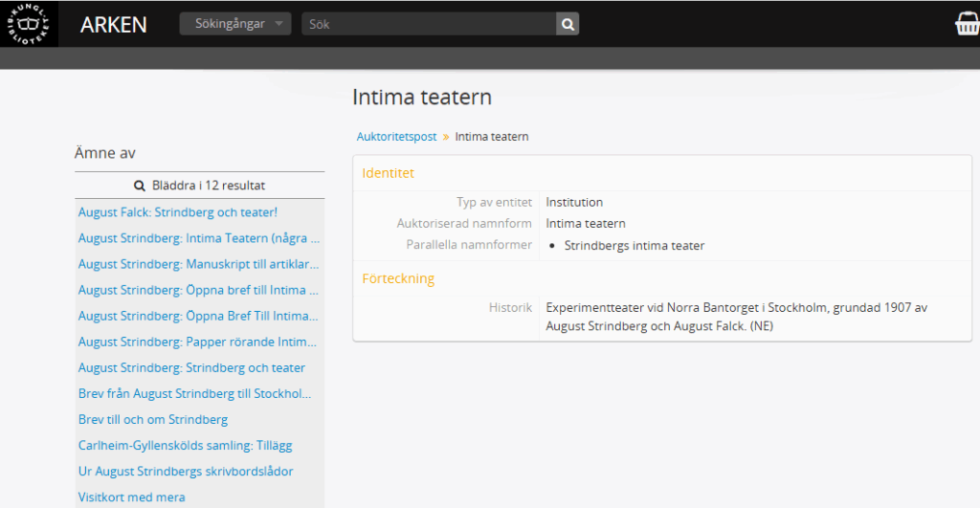Image resolution: width=980 pixels, height=508 pixels.
Task: Open August Falck: Strindberg och teater!
Action: click(x=177, y=212)
